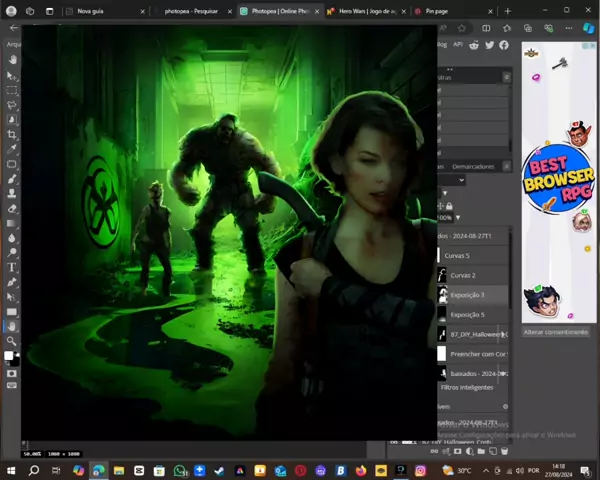
Task: Switch to Pin page browser tab
Action: point(454,11)
